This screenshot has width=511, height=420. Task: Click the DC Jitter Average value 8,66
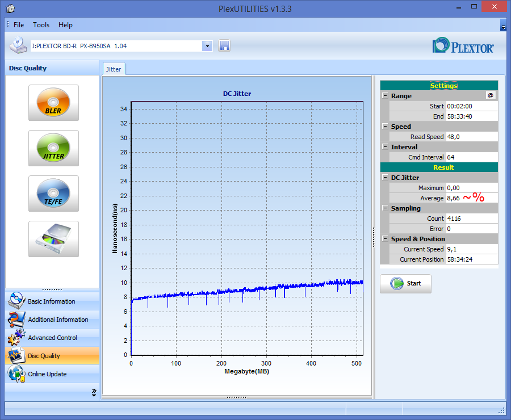[472, 198]
